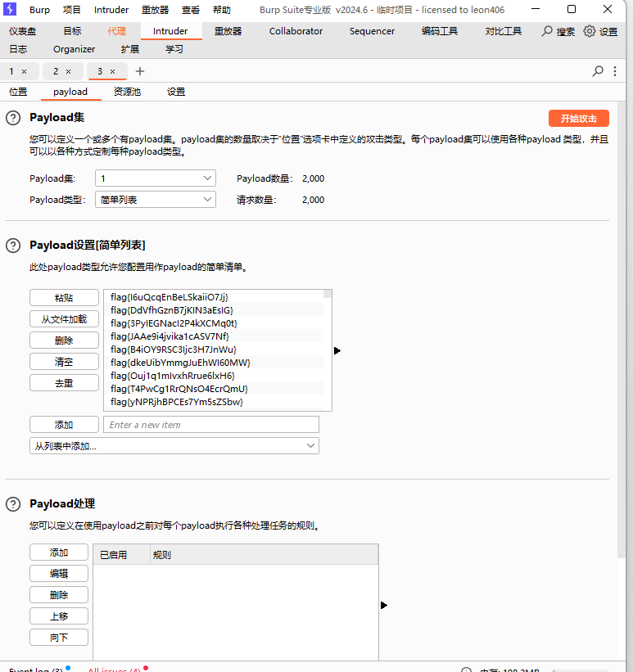Click the Payload集 help question-mark icon

tap(13, 118)
